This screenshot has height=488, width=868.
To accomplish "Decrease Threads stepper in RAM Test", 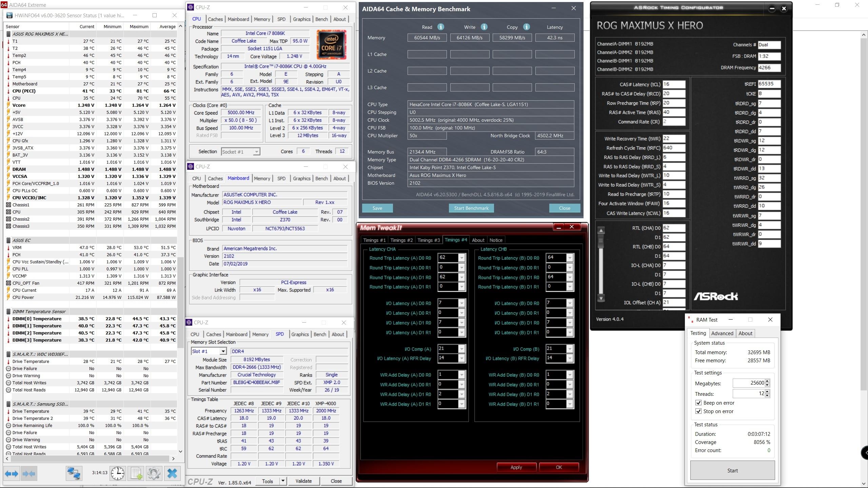I will click(767, 395).
